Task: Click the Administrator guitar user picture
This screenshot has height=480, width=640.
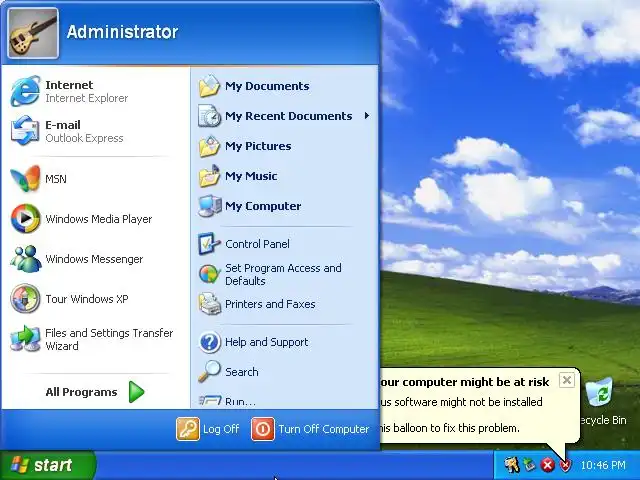Action: (33, 33)
